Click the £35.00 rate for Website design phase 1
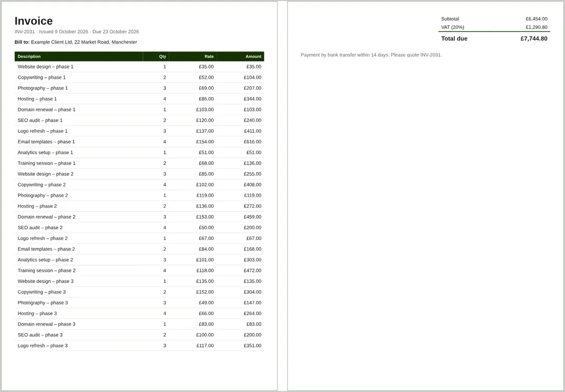The image size is (565, 392). 206,67
